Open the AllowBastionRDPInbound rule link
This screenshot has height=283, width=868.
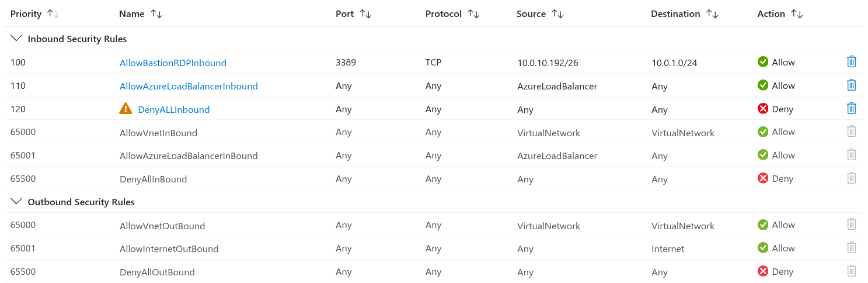(x=173, y=63)
